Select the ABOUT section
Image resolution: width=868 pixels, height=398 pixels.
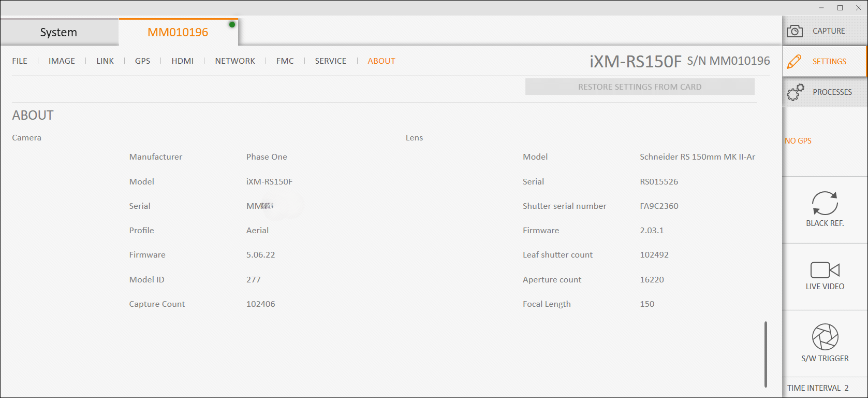point(381,61)
